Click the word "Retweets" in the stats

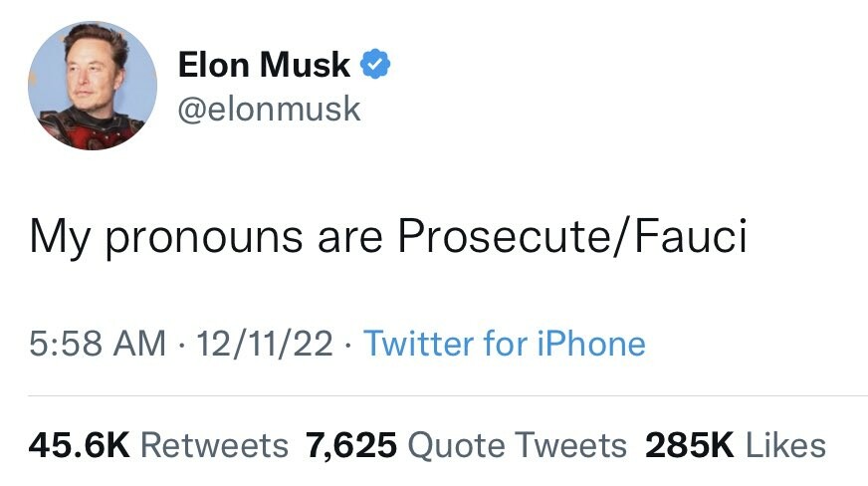coord(215,445)
